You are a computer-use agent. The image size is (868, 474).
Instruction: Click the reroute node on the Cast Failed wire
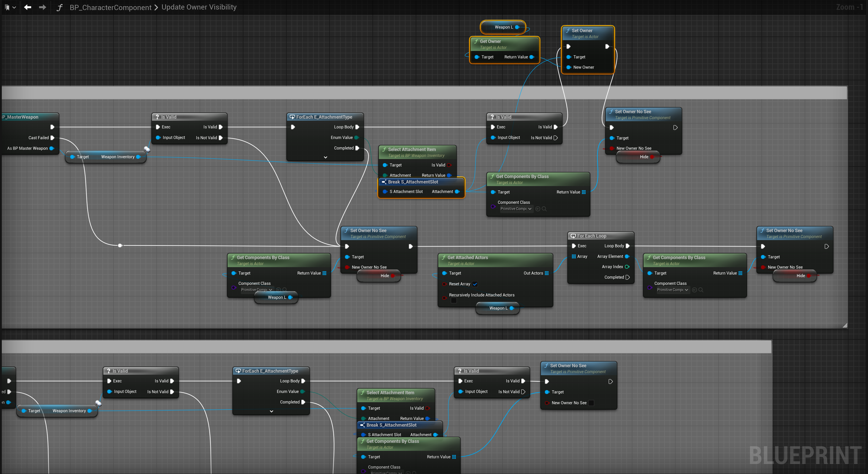tap(120, 245)
